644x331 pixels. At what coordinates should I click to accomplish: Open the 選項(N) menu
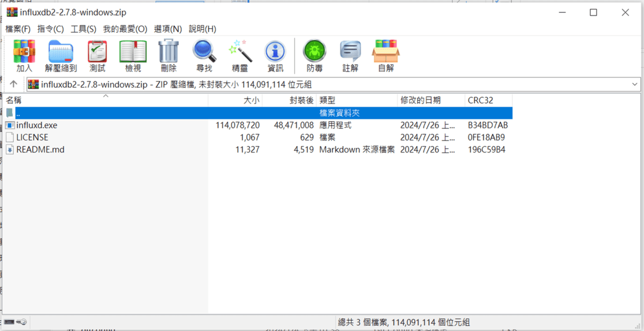pos(167,29)
